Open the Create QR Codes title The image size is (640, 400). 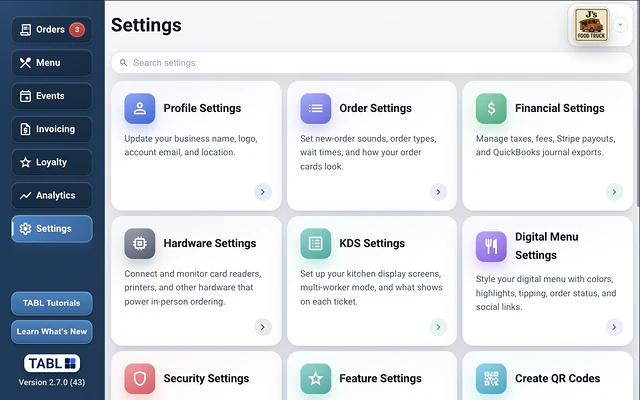(x=558, y=378)
